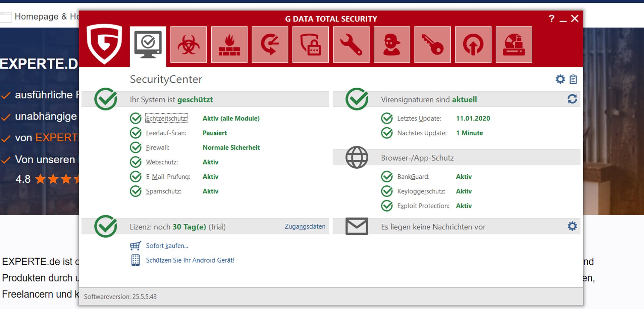The image size is (644, 309).
Task: Open the Kindersicherung parental control icon
Action: [391, 44]
